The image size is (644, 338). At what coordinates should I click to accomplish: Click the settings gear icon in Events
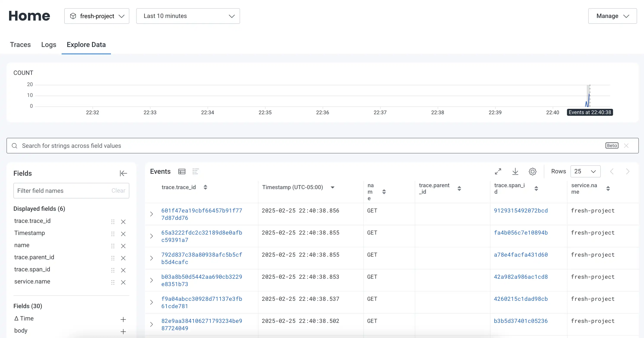[x=532, y=171]
